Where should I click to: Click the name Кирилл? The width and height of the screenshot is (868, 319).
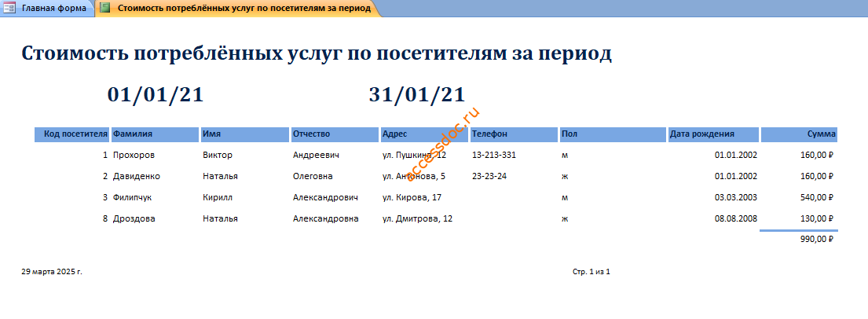tap(218, 197)
